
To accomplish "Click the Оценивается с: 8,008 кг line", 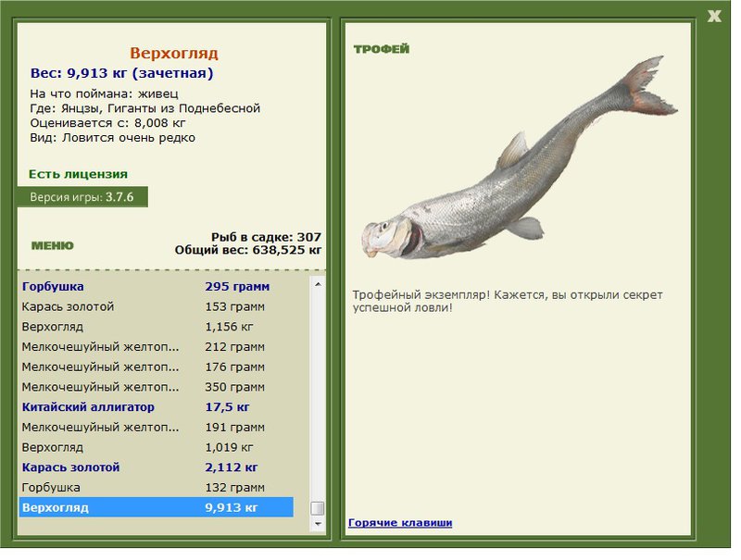I will pos(107,123).
